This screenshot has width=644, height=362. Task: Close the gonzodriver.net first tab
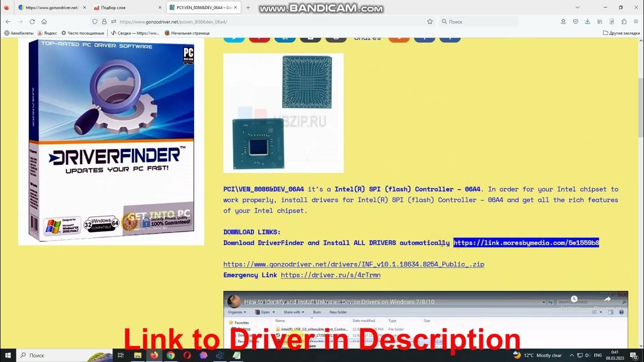tap(84, 8)
